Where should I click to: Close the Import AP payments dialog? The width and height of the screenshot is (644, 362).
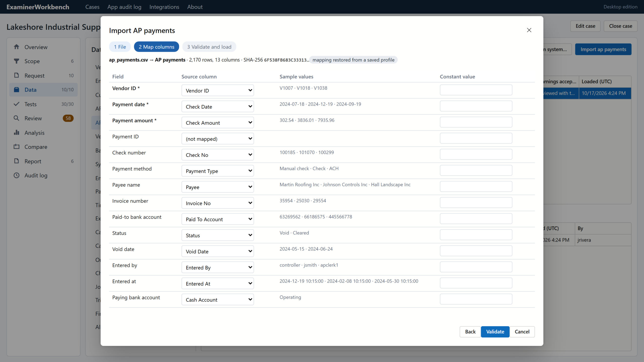529,30
